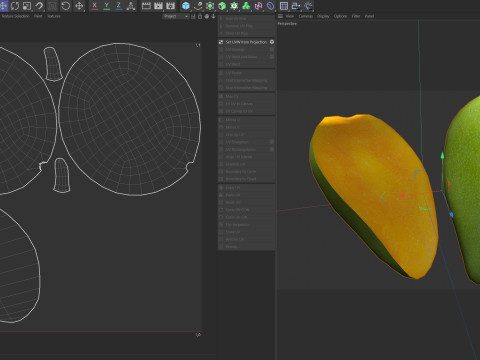Open UV Straighten options gear

[x=272, y=142]
